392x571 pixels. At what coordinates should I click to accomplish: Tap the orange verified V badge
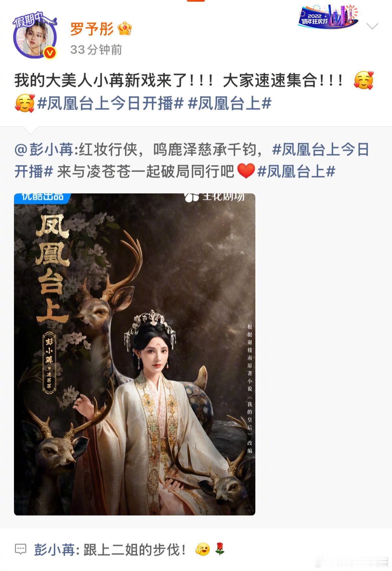point(50,53)
